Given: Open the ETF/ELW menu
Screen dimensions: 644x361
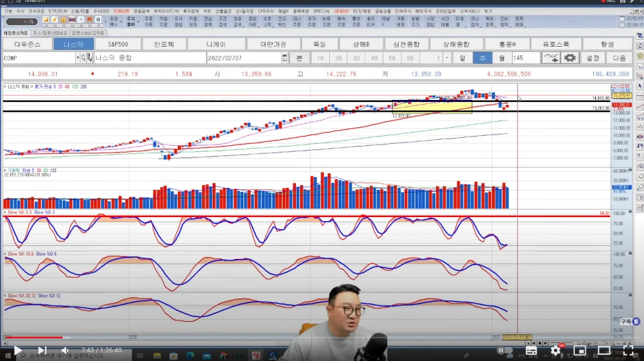Looking at the screenshot, I should [57, 11].
